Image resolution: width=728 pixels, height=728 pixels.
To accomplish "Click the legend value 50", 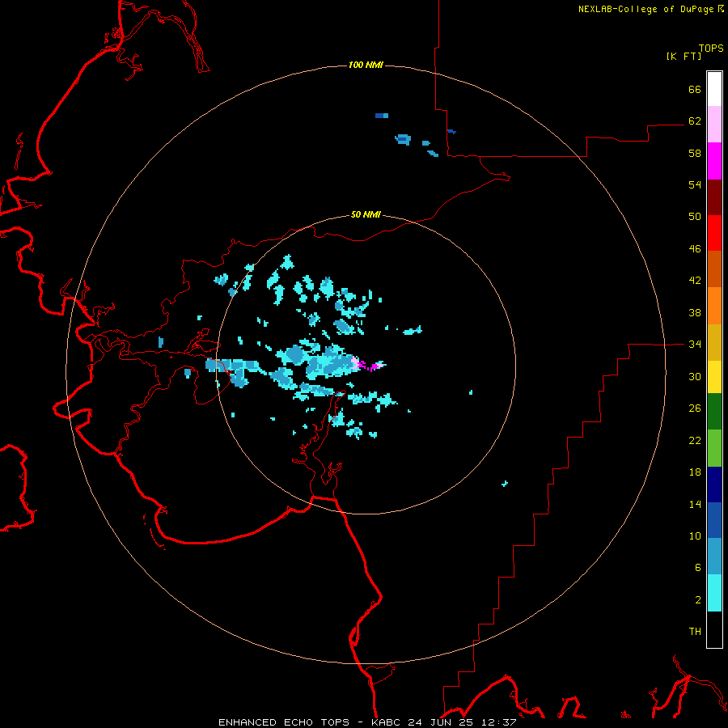I will [695, 216].
